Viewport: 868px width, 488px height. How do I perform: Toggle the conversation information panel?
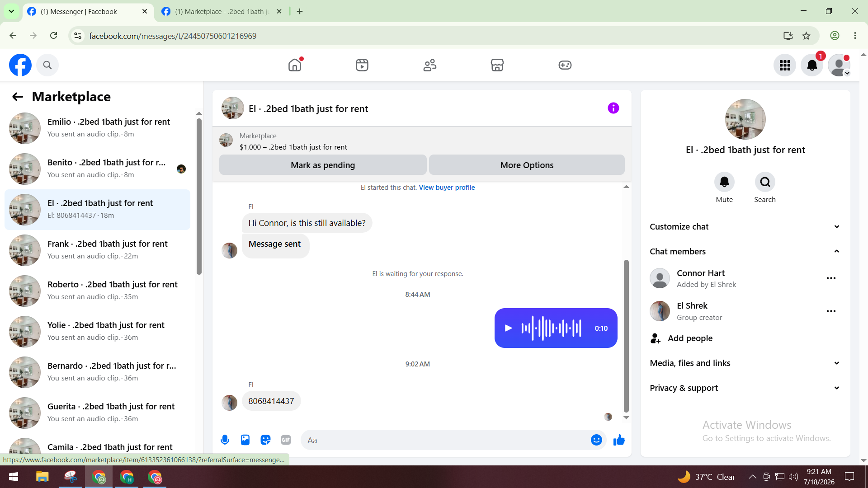613,108
